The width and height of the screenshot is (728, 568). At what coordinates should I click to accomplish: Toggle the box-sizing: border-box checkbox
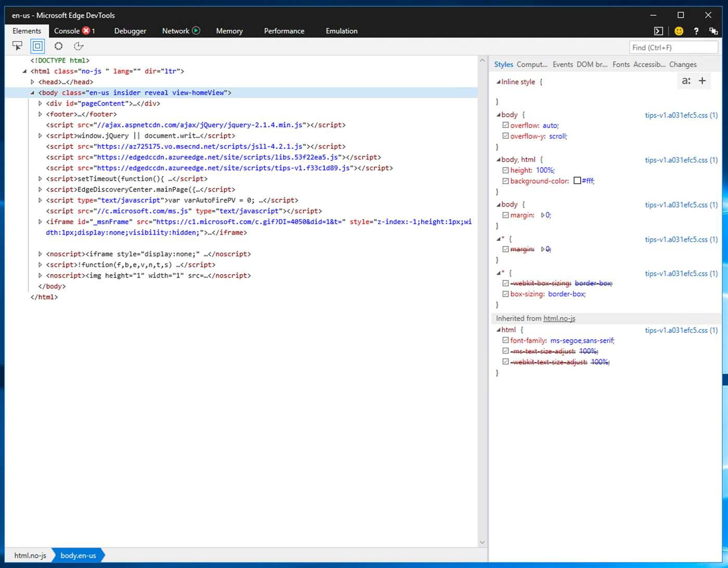505,294
